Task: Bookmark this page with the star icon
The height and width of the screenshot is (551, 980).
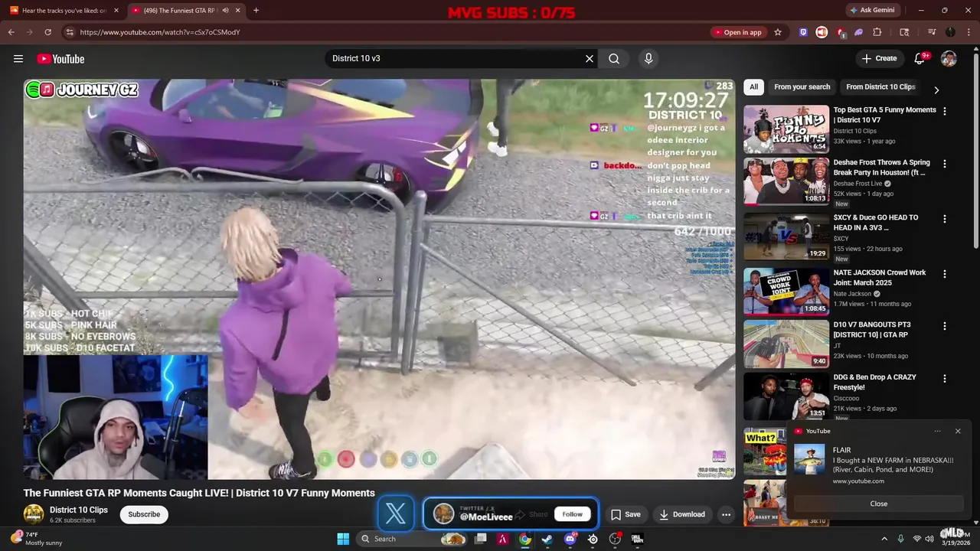Action: (778, 32)
